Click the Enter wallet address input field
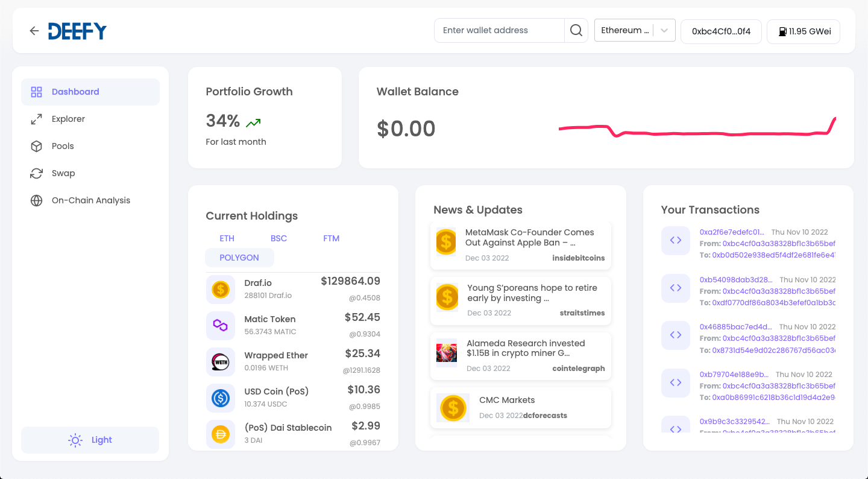868x479 pixels. click(500, 30)
